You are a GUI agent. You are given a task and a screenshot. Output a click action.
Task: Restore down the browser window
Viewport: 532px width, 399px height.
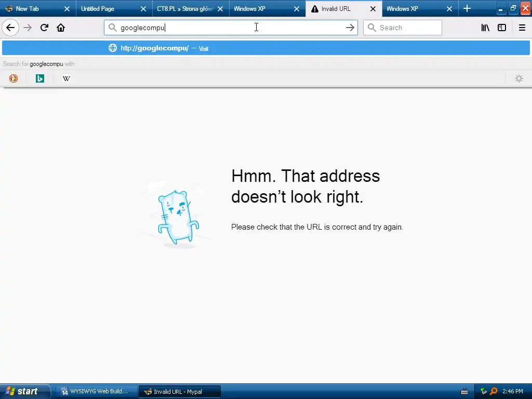(x=513, y=8)
